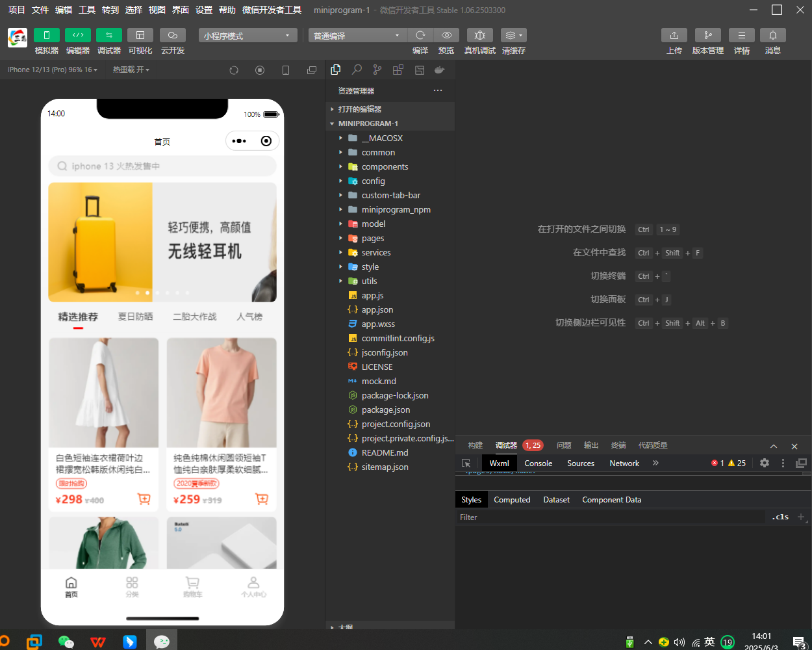Toggle the .cls class editor
Image resolution: width=812 pixels, height=650 pixels.
(781, 517)
